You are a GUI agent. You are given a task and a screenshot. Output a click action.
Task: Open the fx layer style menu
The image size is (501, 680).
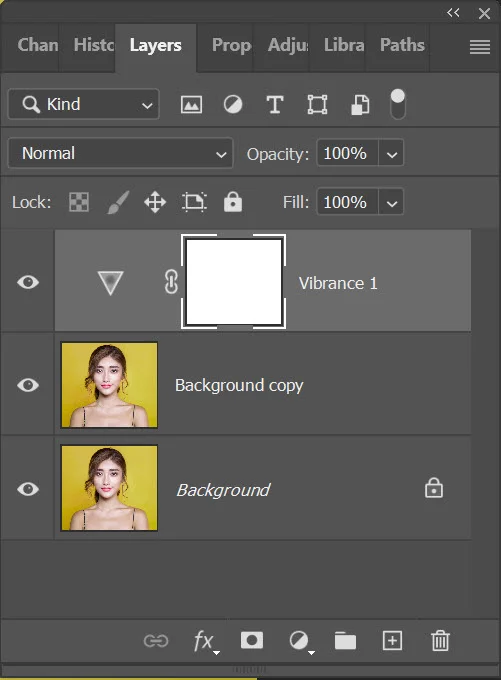206,641
